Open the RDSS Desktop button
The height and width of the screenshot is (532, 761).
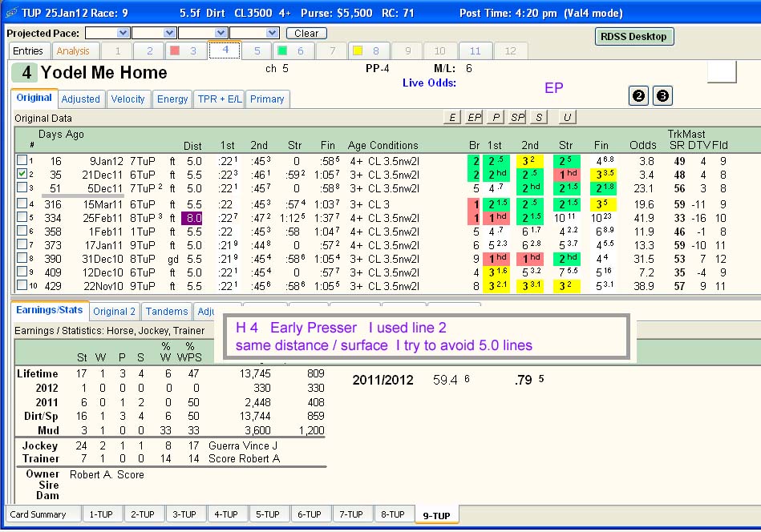tap(633, 36)
